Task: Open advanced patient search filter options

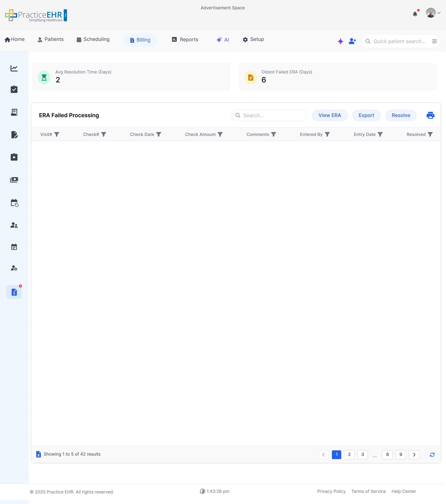Action: tap(434, 41)
